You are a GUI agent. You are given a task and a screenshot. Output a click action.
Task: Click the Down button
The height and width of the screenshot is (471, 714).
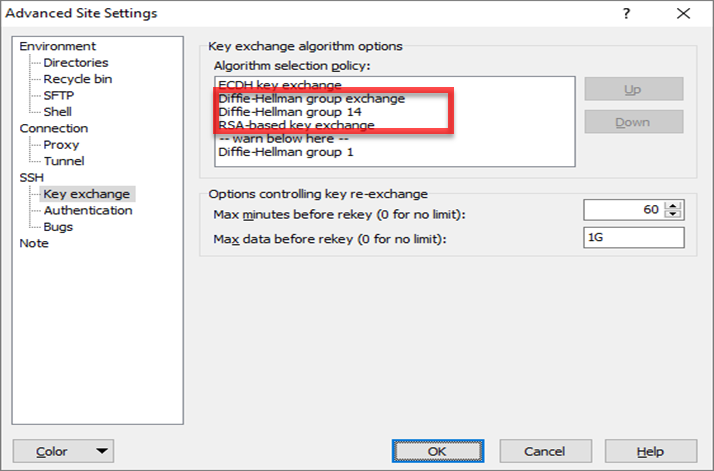click(x=633, y=122)
